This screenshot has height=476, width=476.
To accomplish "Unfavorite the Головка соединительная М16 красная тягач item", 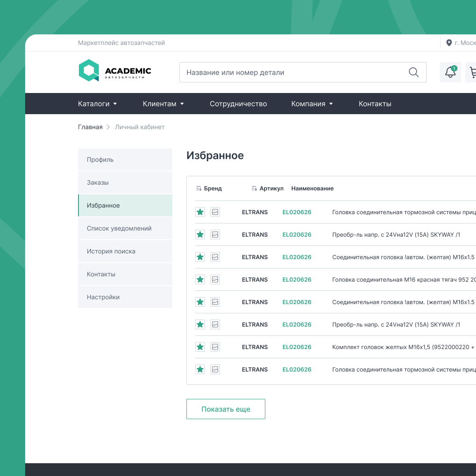I will [200, 279].
